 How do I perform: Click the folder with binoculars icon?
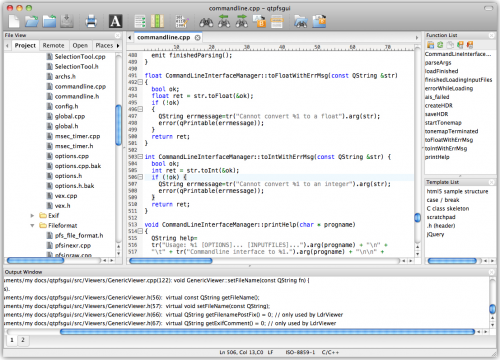click(301, 21)
